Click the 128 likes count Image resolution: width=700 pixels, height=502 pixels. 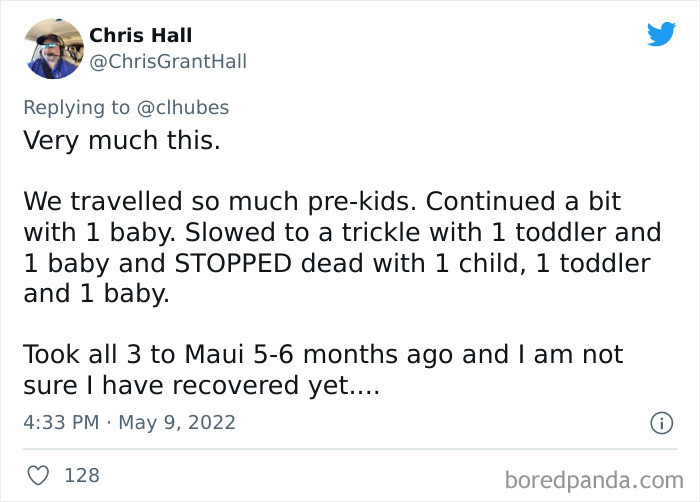[82, 475]
